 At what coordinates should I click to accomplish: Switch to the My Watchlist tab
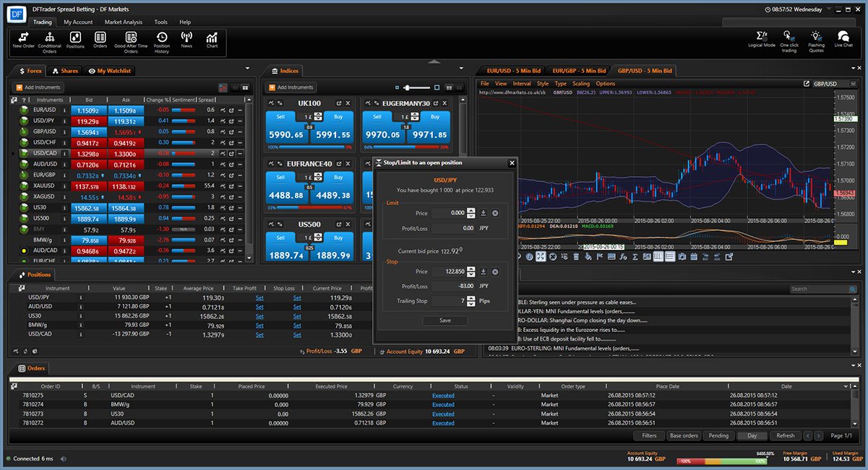click(x=109, y=71)
